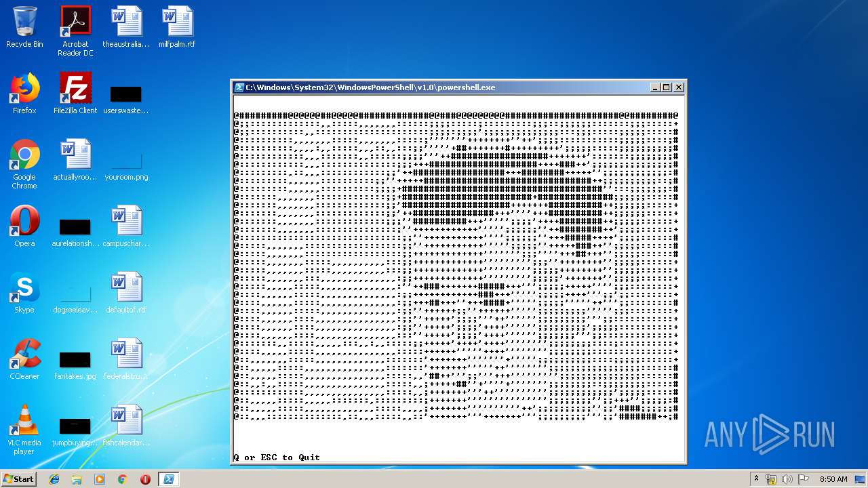Screen dimensions: 868x488
Task: Launch Skype from the desktop
Action: point(24,293)
